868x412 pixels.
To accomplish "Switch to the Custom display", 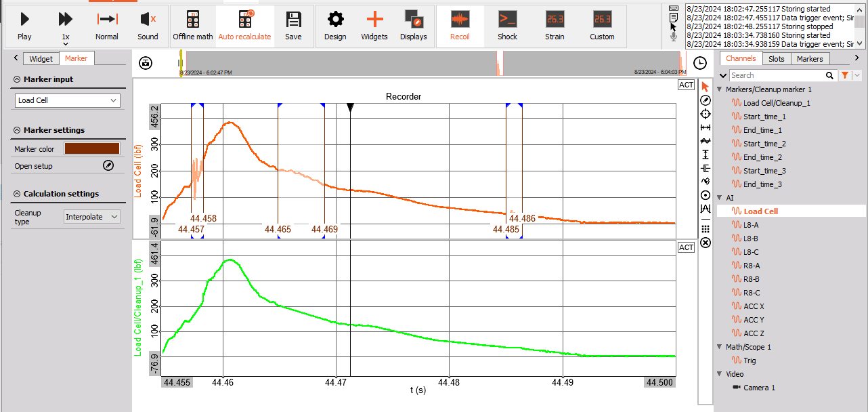I will point(602,26).
